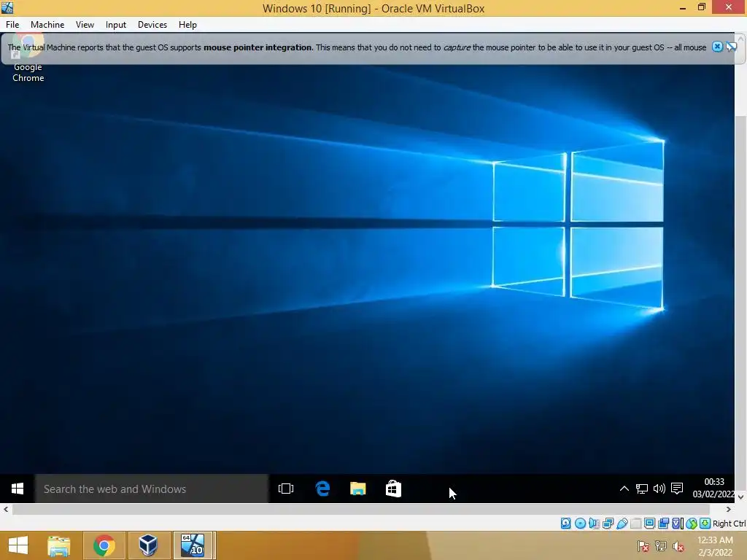Open the Help menu
The width and height of the screenshot is (747, 560).
click(187, 25)
